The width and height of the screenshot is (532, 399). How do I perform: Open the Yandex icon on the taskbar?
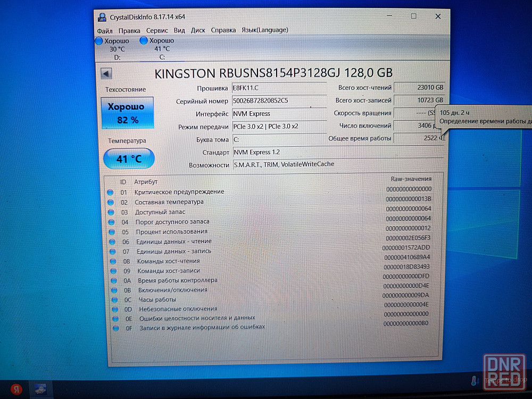coord(16,389)
